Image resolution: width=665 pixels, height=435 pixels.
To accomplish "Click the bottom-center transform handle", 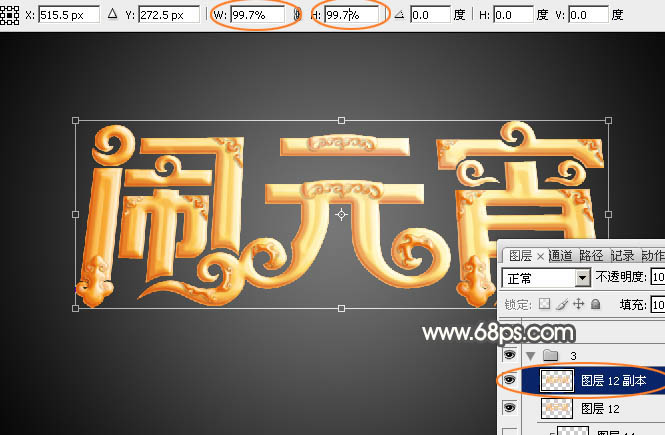I will (341, 308).
